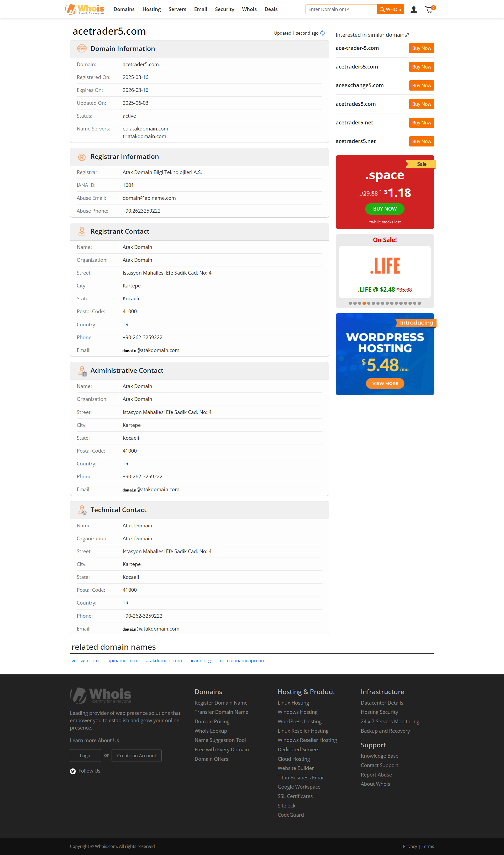Click the Registrar Information R icon
Screen dimensions: 504x855
(x=82, y=157)
